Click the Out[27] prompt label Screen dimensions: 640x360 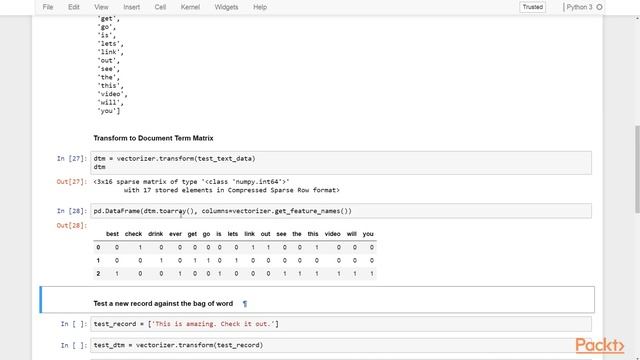click(x=72, y=182)
